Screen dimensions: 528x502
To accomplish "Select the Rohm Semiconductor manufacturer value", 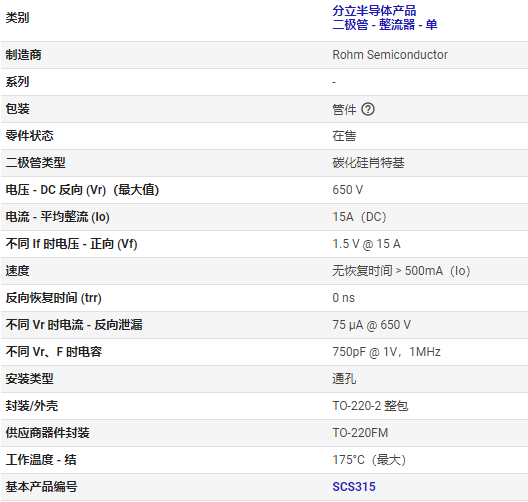I will [390, 55].
